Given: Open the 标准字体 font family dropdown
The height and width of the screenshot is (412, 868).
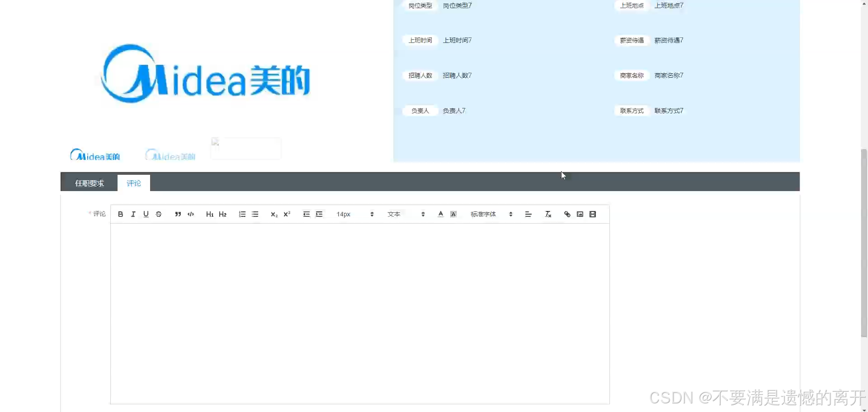Looking at the screenshot, I should pyautogui.click(x=491, y=214).
